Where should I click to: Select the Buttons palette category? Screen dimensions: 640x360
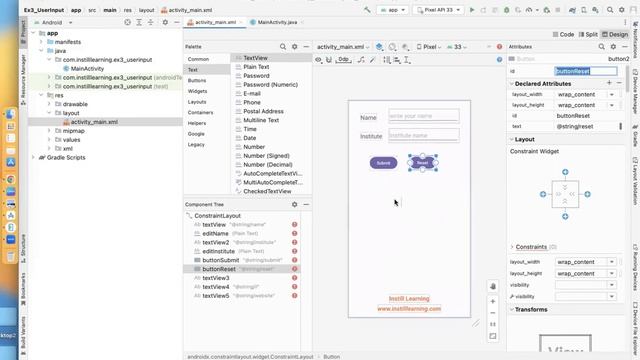pos(197,80)
